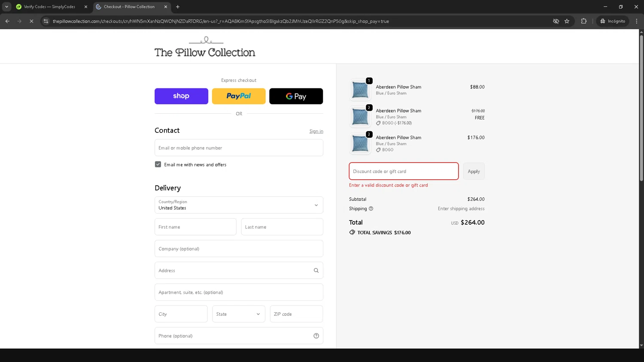The width and height of the screenshot is (644, 362).
Task: Click the browser address bar URL
Action: coord(221,21)
